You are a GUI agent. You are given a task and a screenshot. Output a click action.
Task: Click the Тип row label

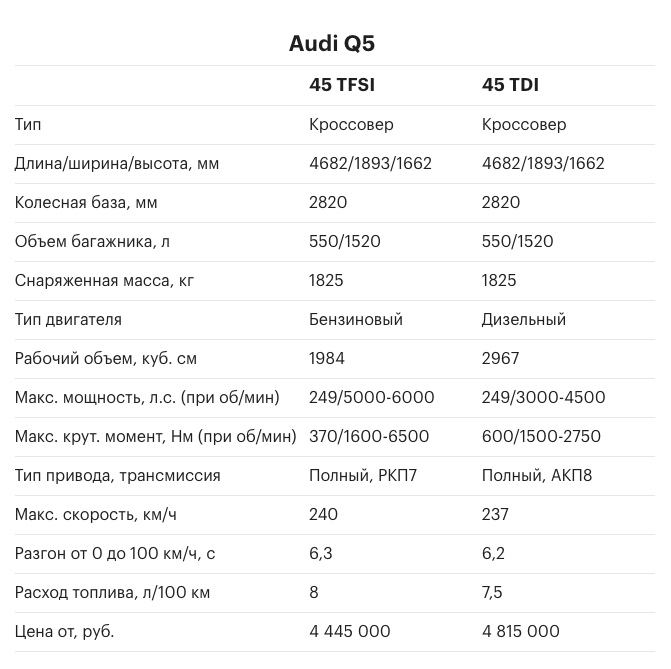[x=28, y=125]
